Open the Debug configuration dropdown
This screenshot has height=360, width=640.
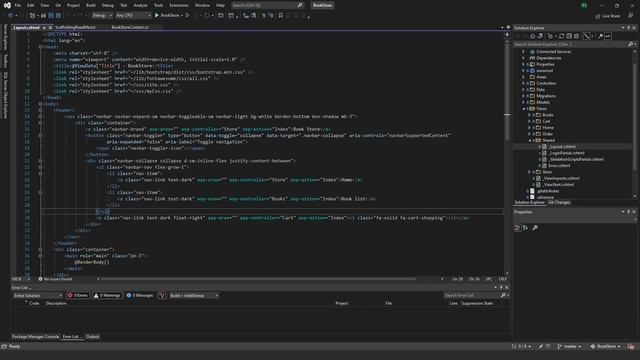102,16
